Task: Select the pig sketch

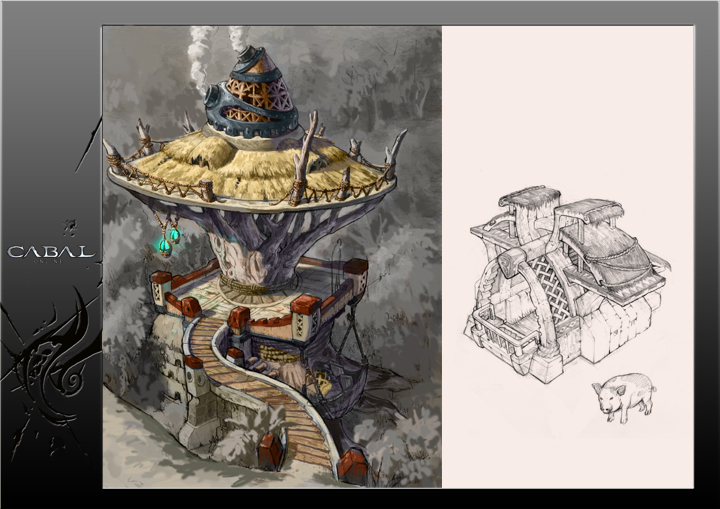Action: click(x=623, y=396)
